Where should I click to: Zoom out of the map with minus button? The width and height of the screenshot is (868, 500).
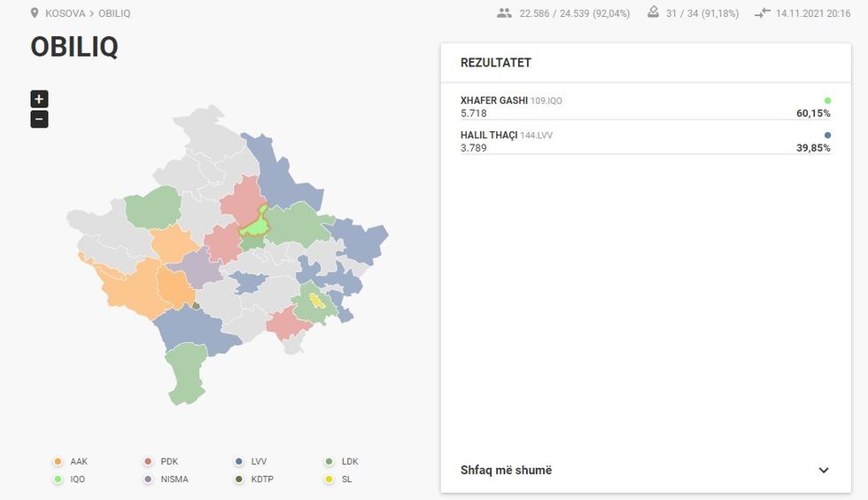[39, 119]
